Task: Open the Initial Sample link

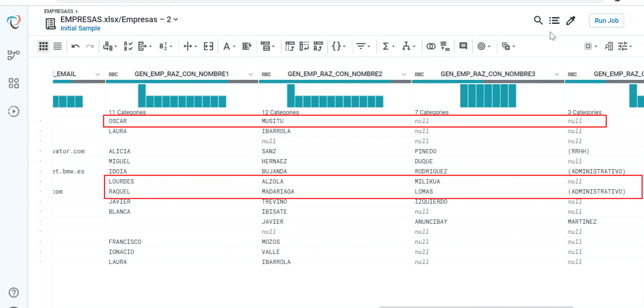Action: pos(80,28)
